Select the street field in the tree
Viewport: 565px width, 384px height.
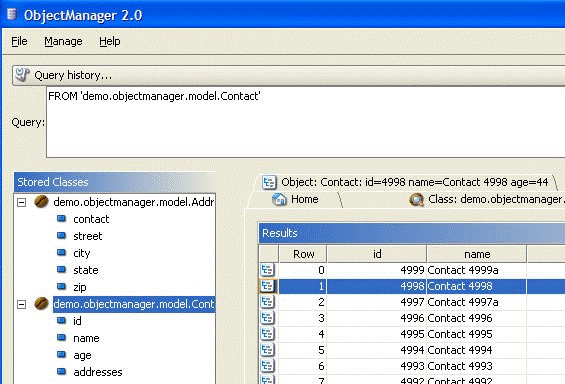88,236
